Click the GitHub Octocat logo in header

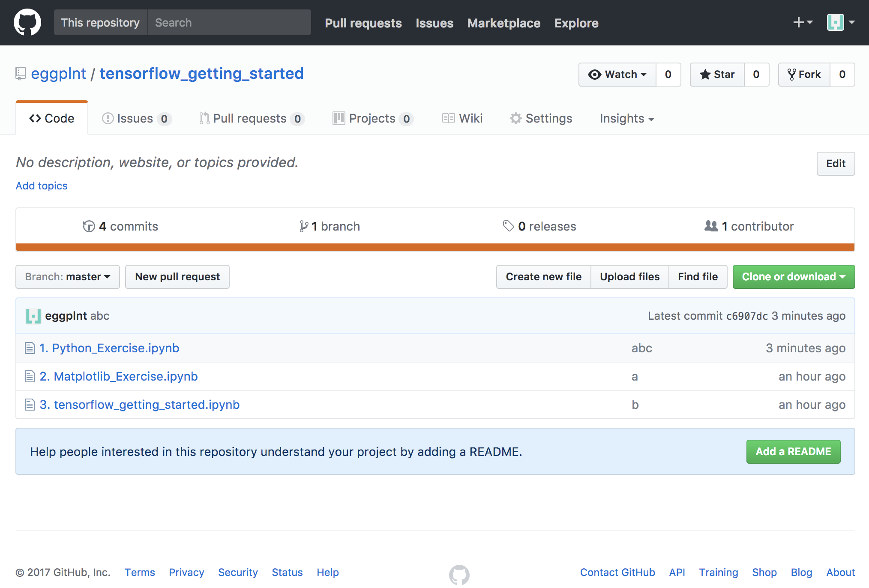[x=27, y=22]
